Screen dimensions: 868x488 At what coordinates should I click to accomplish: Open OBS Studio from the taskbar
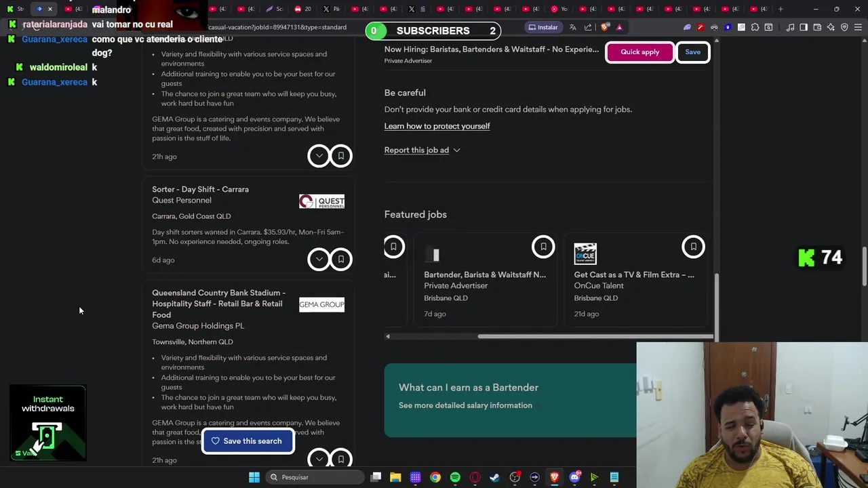(x=515, y=477)
